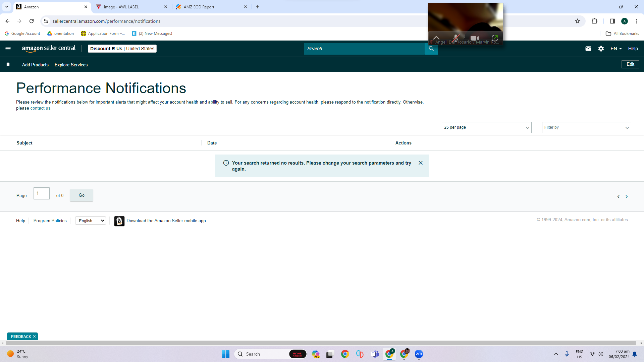Image resolution: width=644 pixels, height=362 pixels.
Task: Show hidden system tray icons
Action: pos(556,354)
